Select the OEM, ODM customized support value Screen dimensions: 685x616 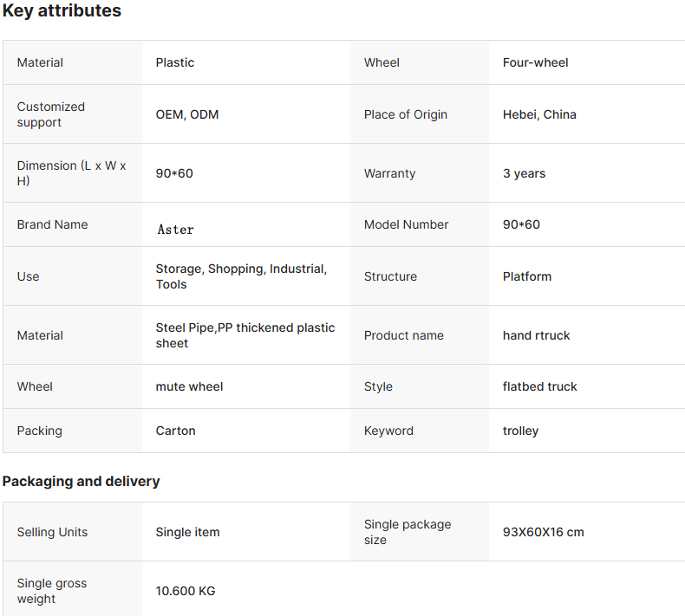click(187, 114)
